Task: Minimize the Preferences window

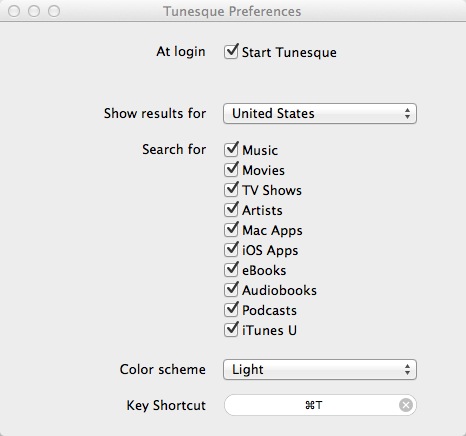Action: click(x=34, y=11)
